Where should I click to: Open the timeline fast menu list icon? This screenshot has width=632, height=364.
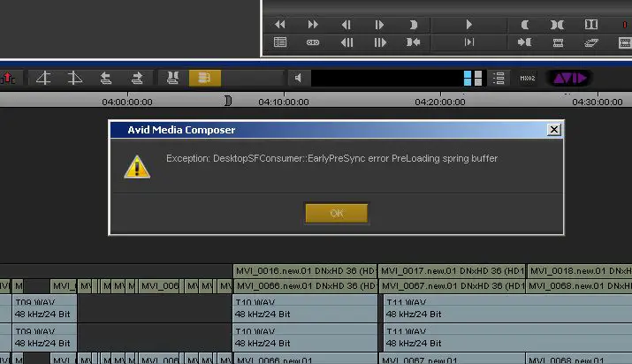click(499, 78)
